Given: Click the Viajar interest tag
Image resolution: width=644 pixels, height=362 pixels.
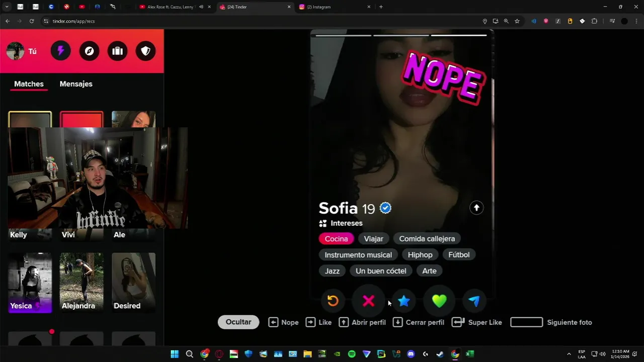Looking at the screenshot, I should [373, 239].
